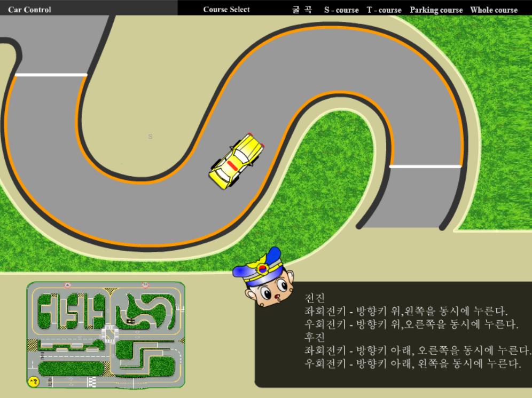
Task: Click the crosswalk at the minimap intersection
Action: click(x=110, y=333)
